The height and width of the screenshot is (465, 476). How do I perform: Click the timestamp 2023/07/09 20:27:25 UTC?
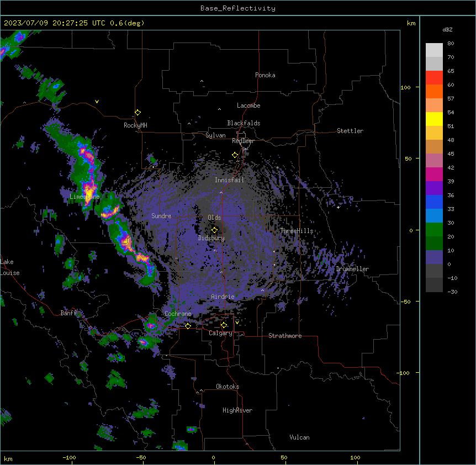[55, 23]
